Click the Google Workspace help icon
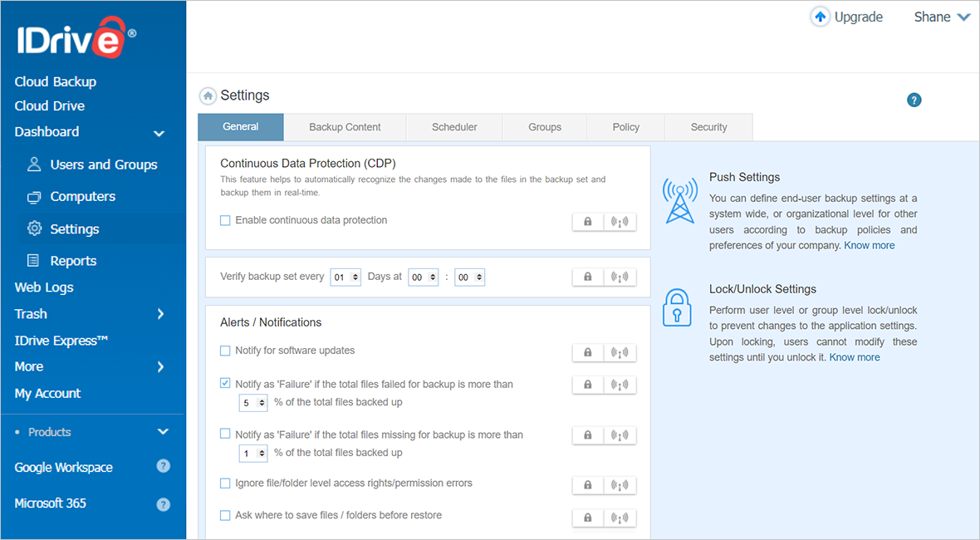The height and width of the screenshot is (540, 980). click(164, 466)
